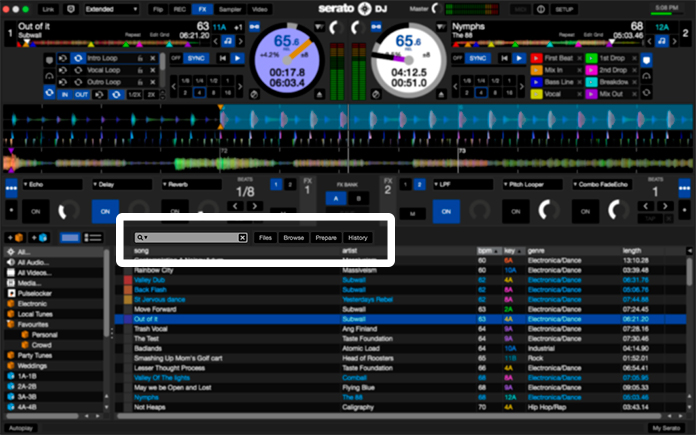Turn on the Echo effect ON button
Viewport: 696px width, 435px height.
coord(36,211)
